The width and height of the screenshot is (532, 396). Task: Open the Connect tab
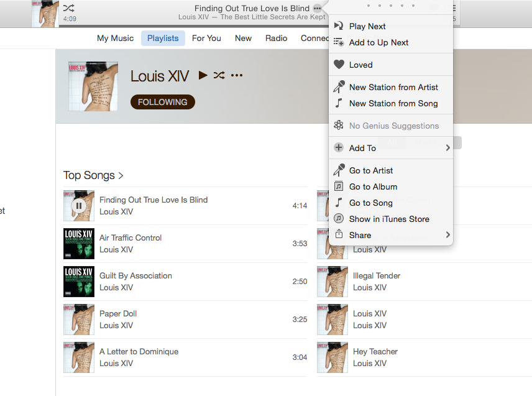314,38
